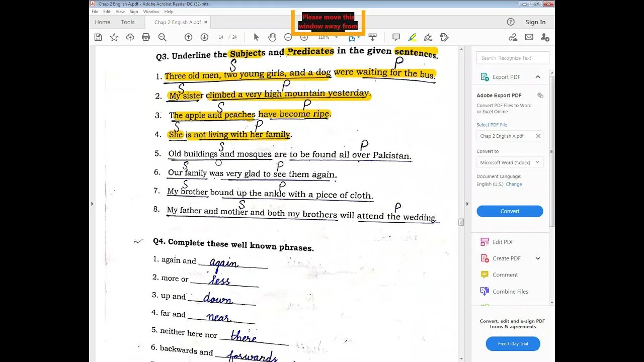Click the sign document pen icon

[428, 37]
